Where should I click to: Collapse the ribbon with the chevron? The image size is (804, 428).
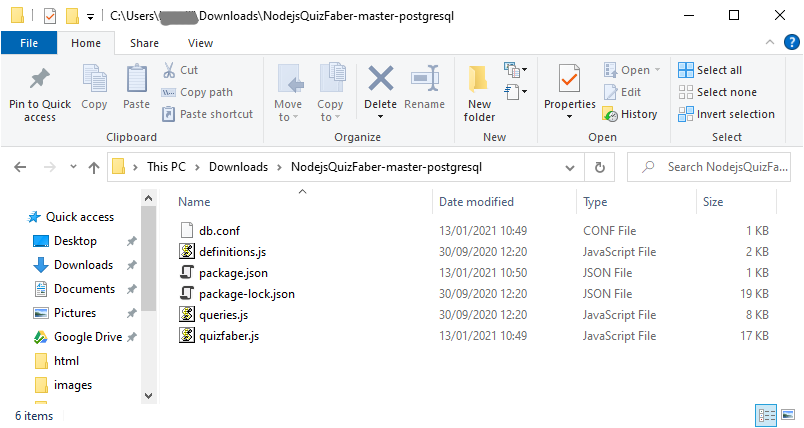pos(769,43)
